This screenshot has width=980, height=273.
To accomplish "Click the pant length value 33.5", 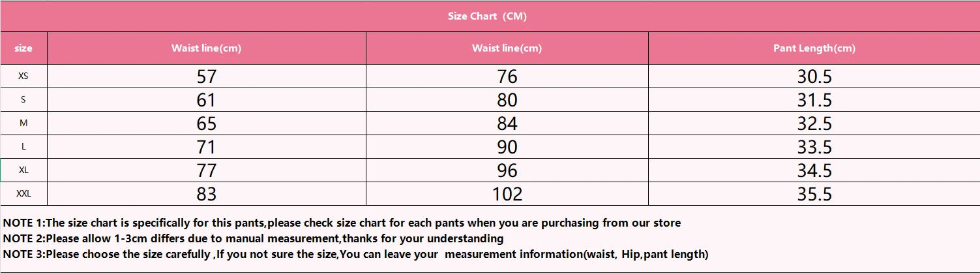I will pyautogui.click(x=814, y=147).
